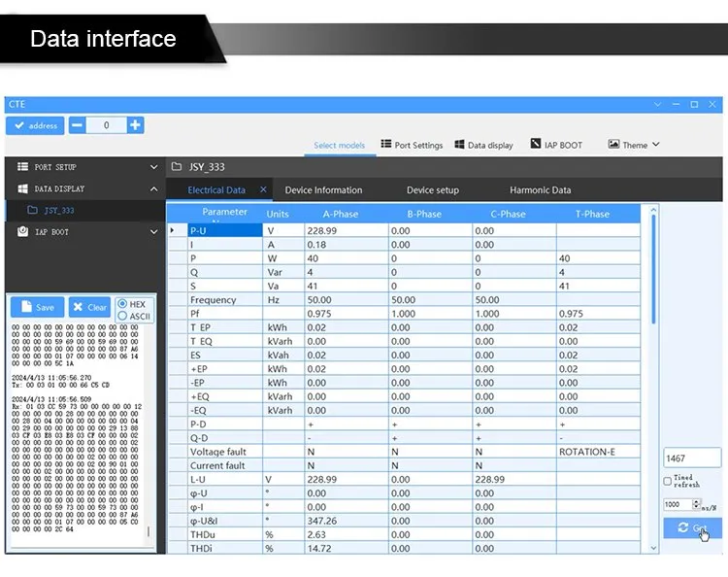Click the address checkmark button
This screenshot has height=577, width=728.
click(35, 125)
